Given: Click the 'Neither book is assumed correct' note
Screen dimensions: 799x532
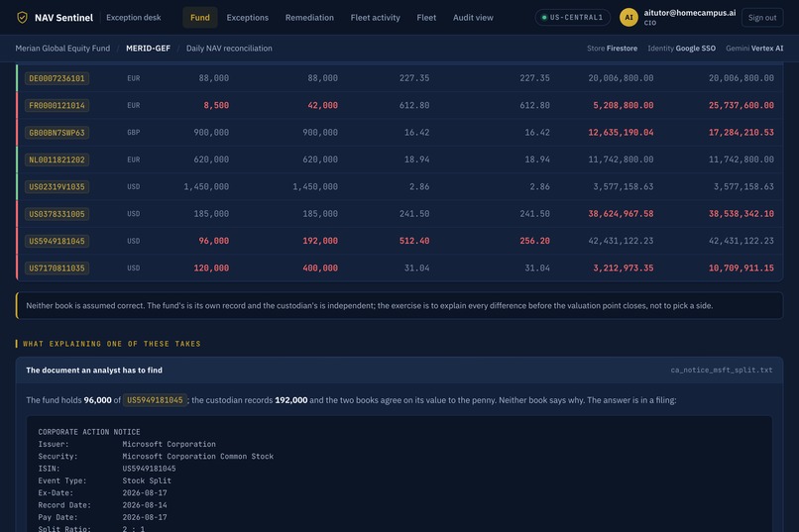Looking at the screenshot, I should point(399,305).
